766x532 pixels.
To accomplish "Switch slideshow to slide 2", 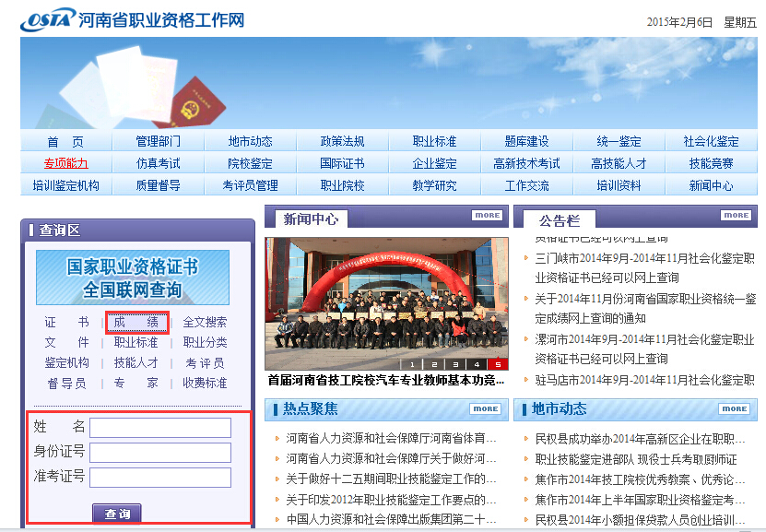I will point(434,364).
